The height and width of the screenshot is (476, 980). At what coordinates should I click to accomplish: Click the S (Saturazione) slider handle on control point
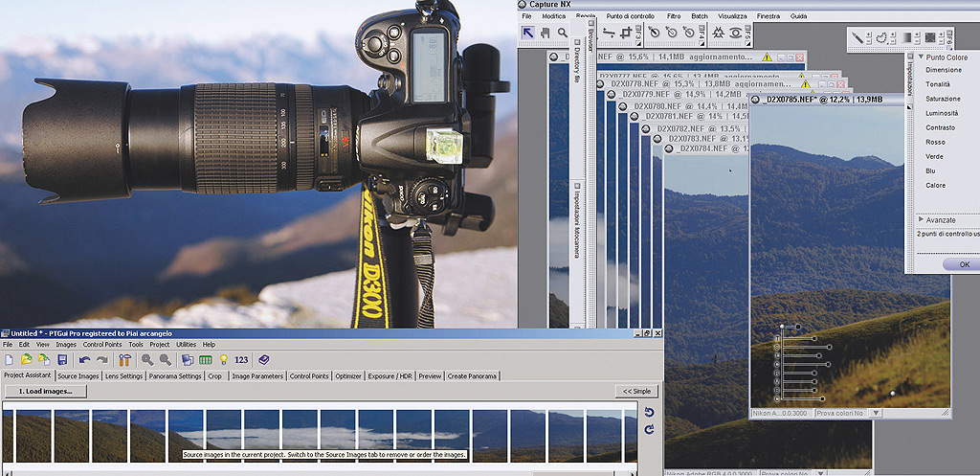(830, 347)
